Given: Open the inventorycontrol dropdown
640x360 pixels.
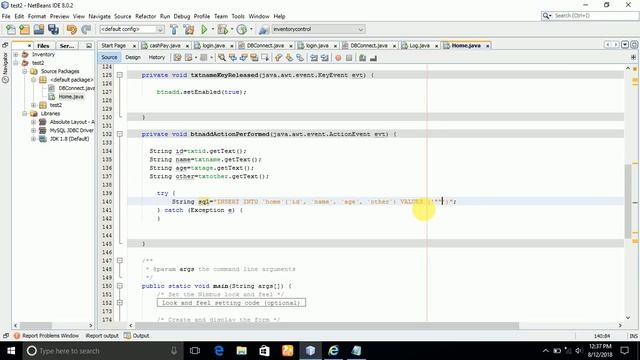Looking at the screenshot, I should click(318, 29).
